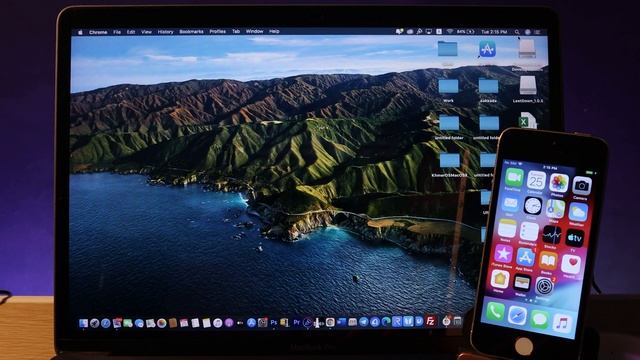Open the Chrome menu in menu bar
This screenshot has width=640, height=360.
98,32
